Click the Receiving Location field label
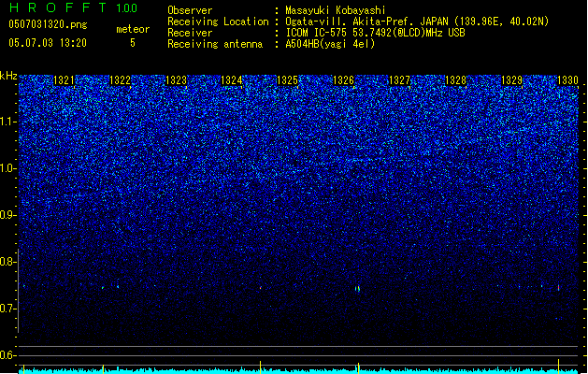The width and height of the screenshot is (588, 374). (218, 22)
